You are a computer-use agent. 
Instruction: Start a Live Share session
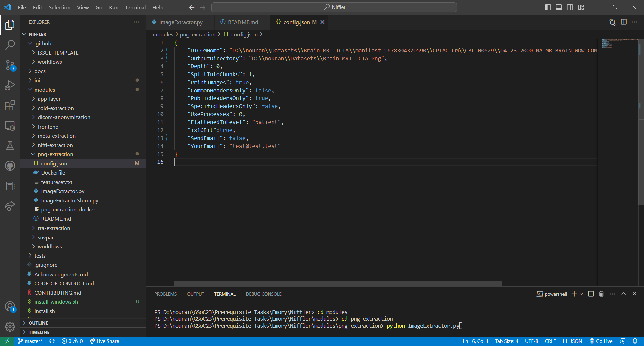(104, 341)
